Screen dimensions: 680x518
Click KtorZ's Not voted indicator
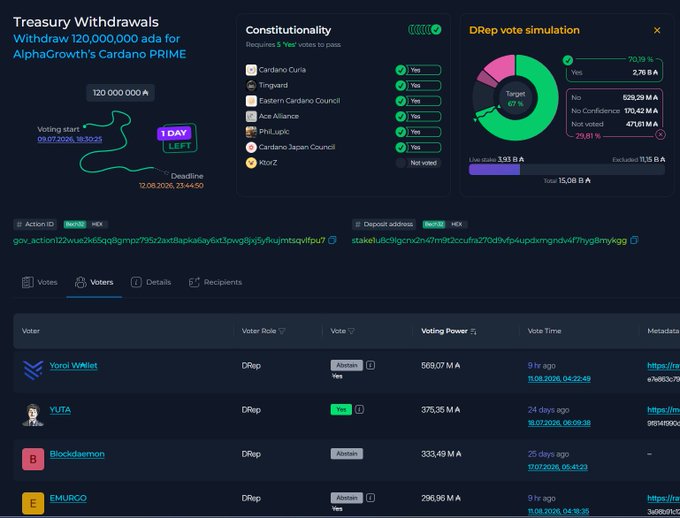418,163
